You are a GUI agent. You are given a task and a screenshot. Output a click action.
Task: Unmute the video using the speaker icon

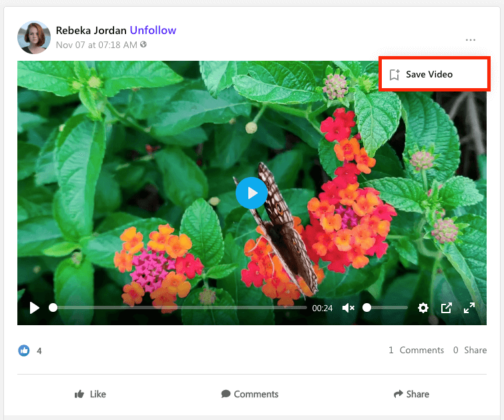click(x=348, y=308)
